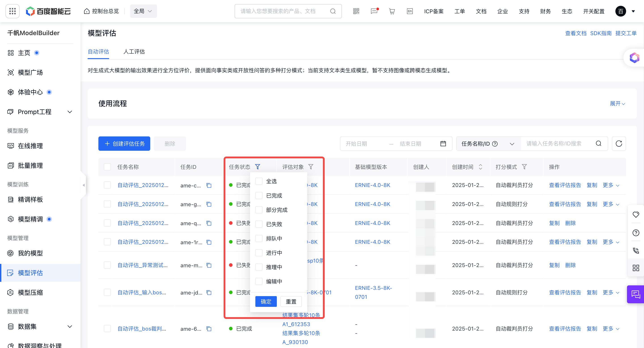The image size is (644, 348).
Task: Open 模型精调 in the sidebar
Action: tap(30, 219)
